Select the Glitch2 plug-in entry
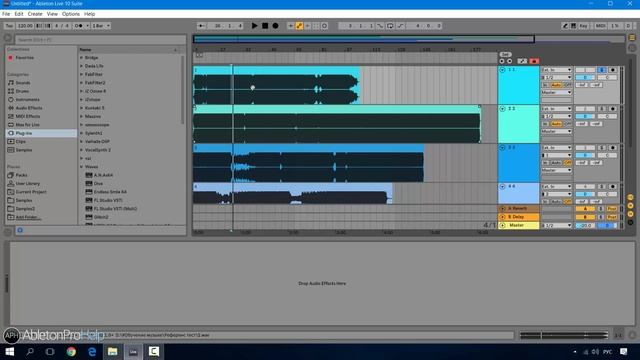Image resolution: width=640 pixels, height=360 pixels. click(x=101, y=217)
